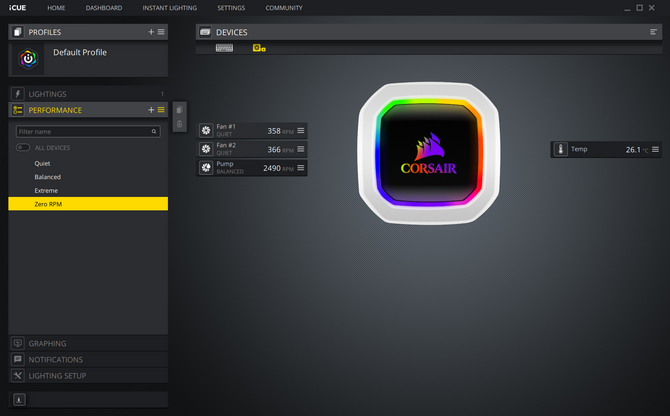This screenshot has width=670, height=416.
Task: Click the delete preset trash icon
Action: coord(179,124)
